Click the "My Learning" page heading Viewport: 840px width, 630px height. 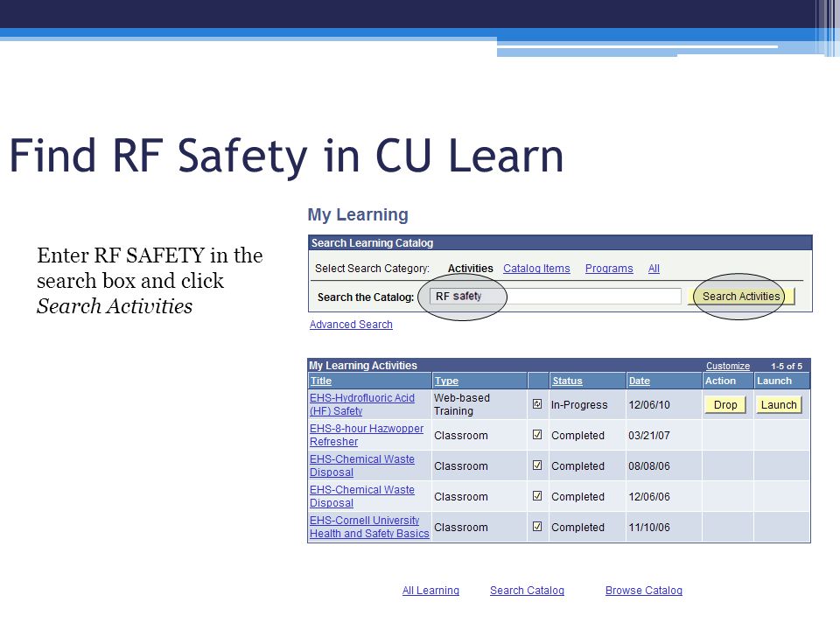(358, 215)
